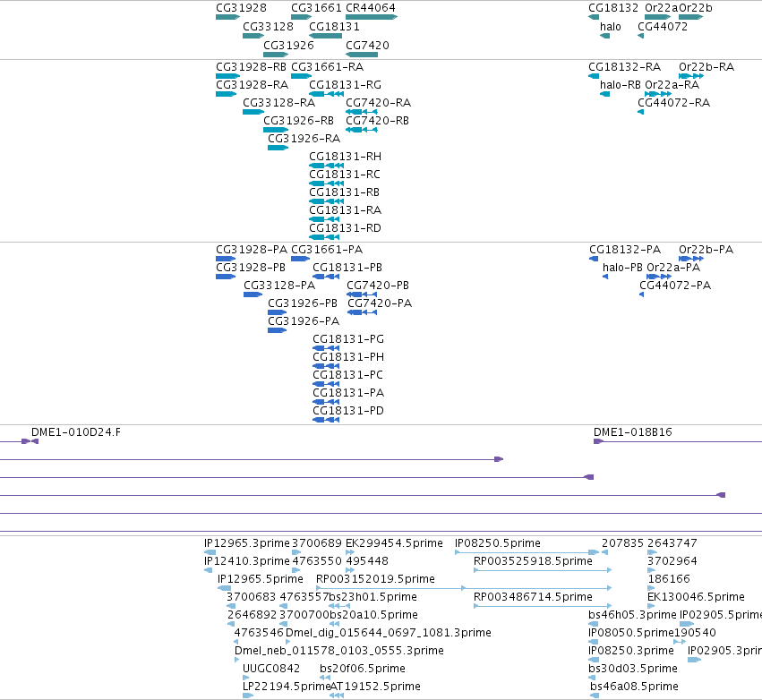The image size is (762, 700).
Task: Select protein CG18131-PC
Action: 326,384
